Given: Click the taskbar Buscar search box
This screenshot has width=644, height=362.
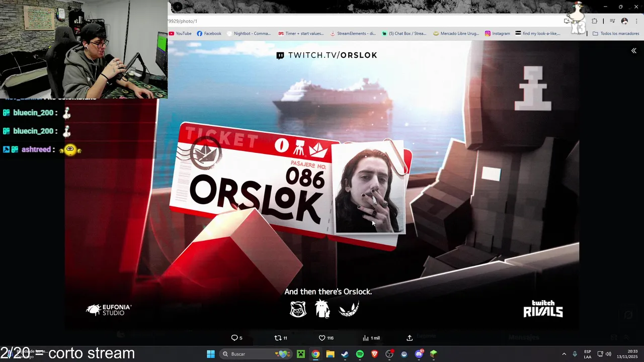Looking at the screenshot, I should [x=256, y=354].
